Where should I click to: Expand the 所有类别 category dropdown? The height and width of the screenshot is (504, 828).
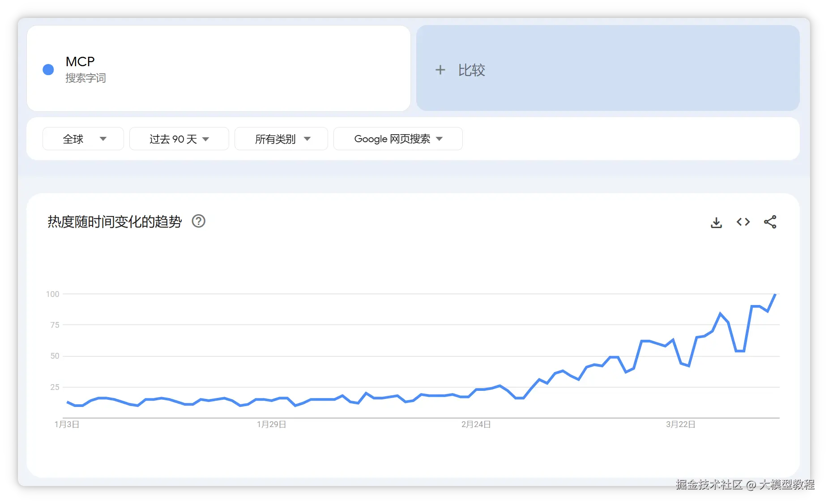[x=281, y=139]
